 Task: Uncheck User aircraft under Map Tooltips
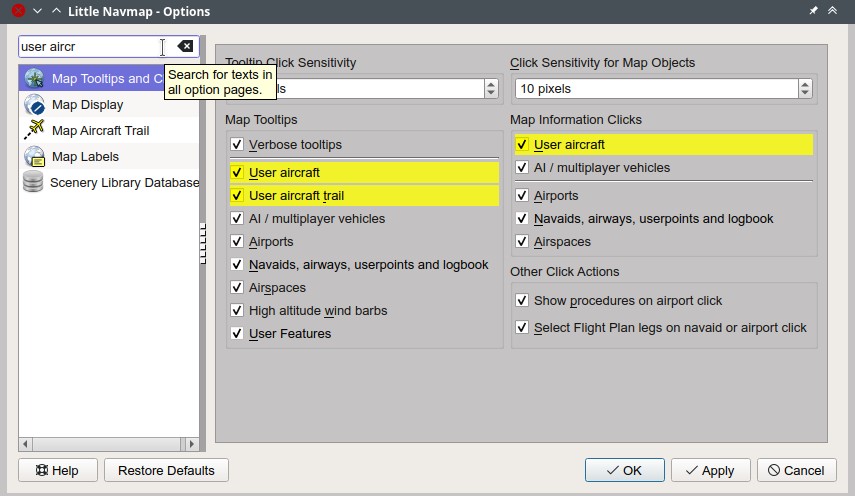click(237, 172)
